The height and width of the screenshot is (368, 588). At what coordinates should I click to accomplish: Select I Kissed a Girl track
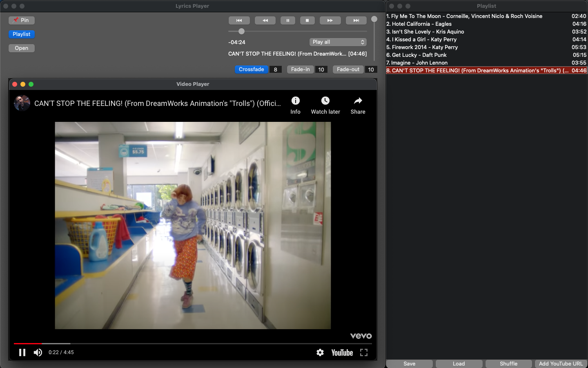coord(486,40)
